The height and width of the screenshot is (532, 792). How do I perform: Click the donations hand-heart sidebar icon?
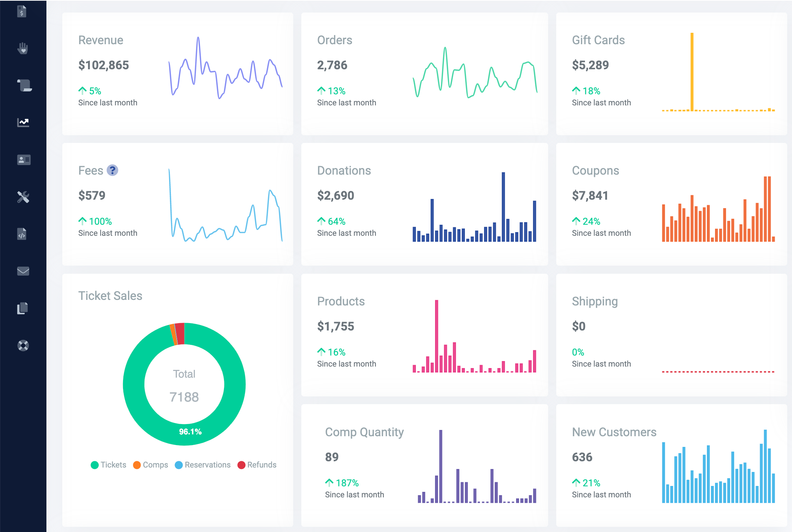(23, 48)
